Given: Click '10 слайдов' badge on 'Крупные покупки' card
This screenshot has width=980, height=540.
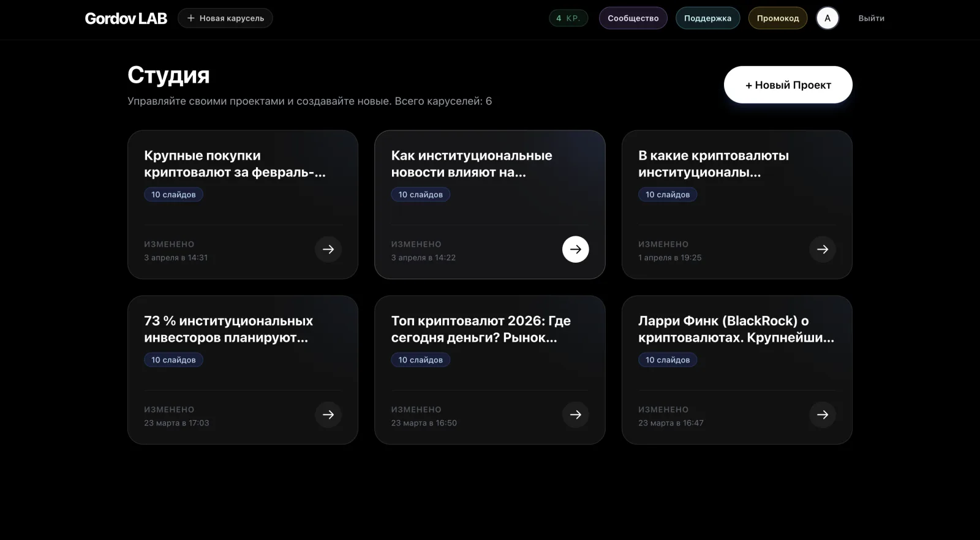Looking at the screenshot, I should [173, 195].
